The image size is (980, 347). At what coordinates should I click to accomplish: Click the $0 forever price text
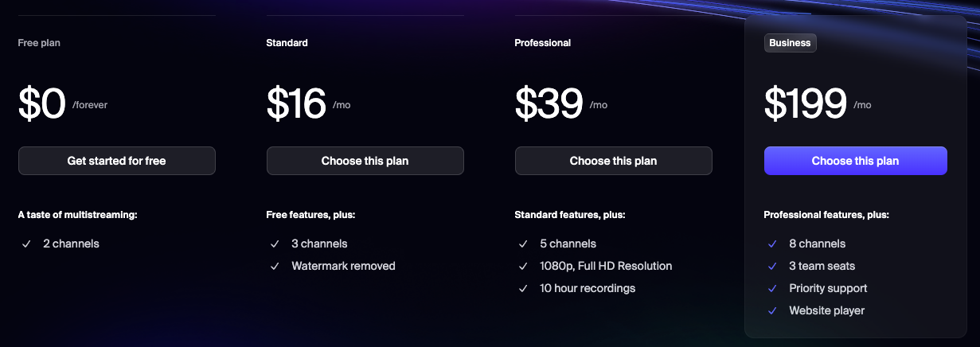[41, 103]
